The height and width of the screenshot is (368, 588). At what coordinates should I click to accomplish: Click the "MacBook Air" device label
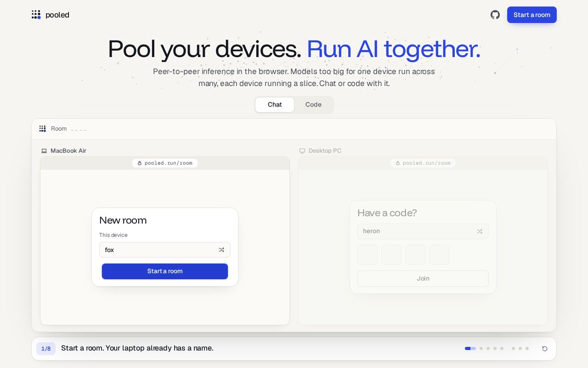[68, 151]
